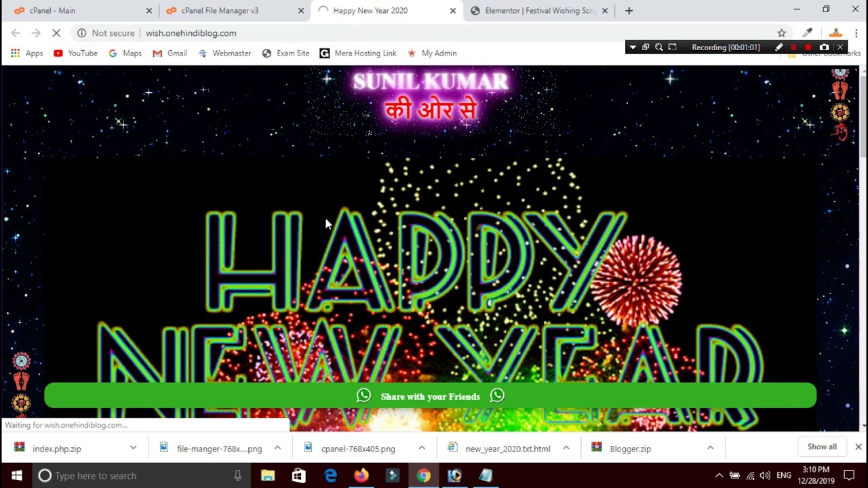
Task: Open downloaded new_year_2020.txt.html file
Action: pyautogui.click(x=507, y=448)
